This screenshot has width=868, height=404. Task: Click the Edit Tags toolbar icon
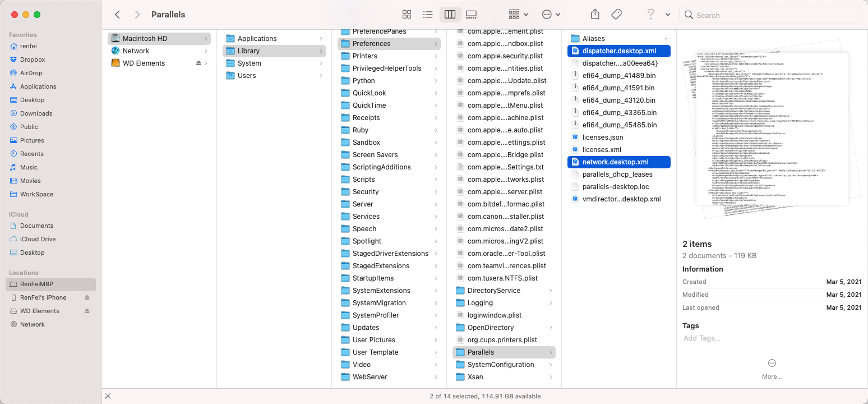[x=616, y=15]
